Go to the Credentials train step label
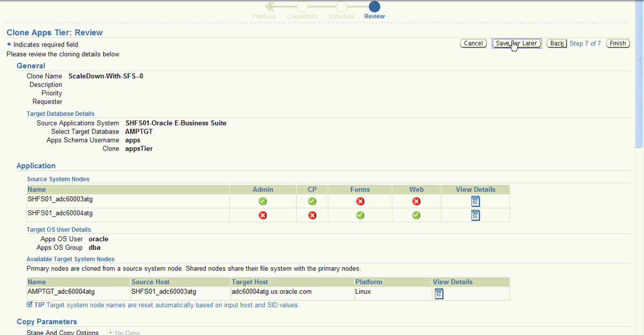 pos(302,16)
